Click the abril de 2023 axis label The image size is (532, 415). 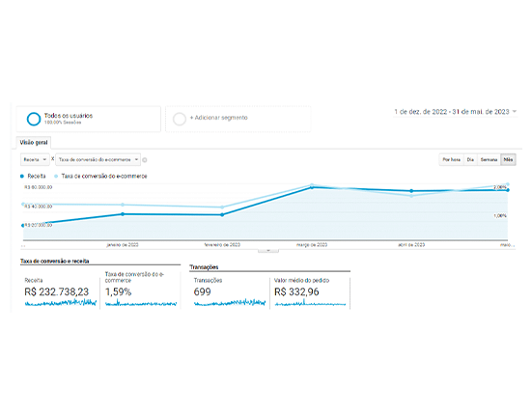pyautogui.click(x=411, y=245)
